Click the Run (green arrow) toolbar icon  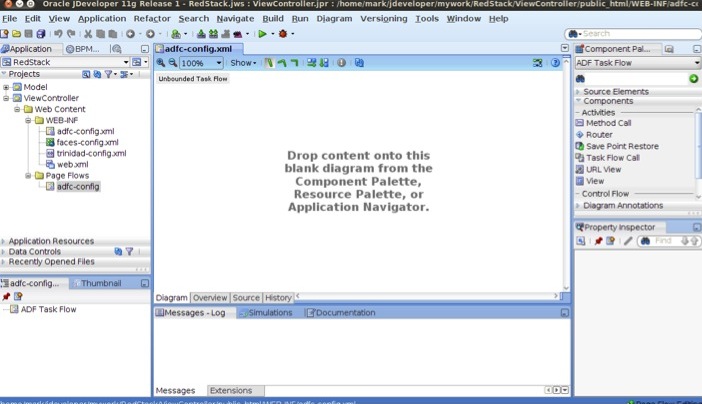[261, 34]
